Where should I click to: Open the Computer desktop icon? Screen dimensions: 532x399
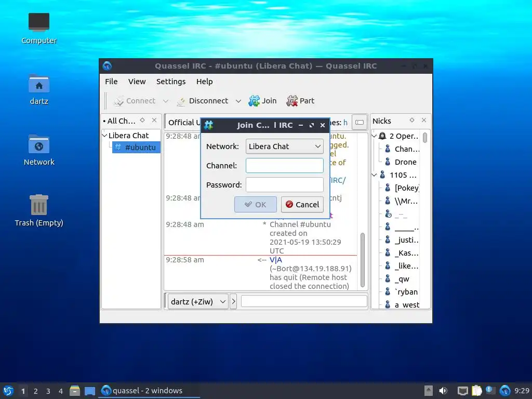coord(39,29)
